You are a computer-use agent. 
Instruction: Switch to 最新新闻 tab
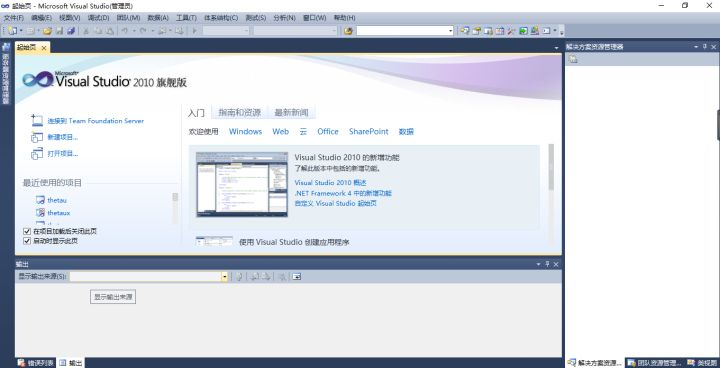(291, 113)
